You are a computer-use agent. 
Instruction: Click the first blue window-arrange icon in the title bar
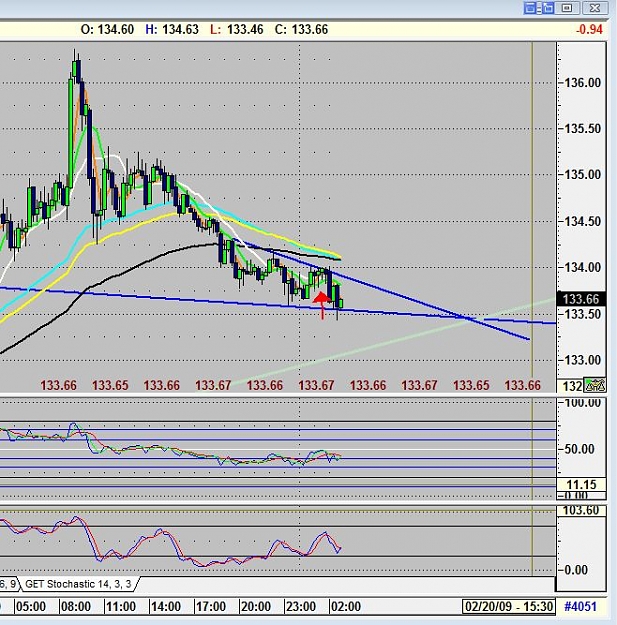pyautogui.click(x=530, y=8)
